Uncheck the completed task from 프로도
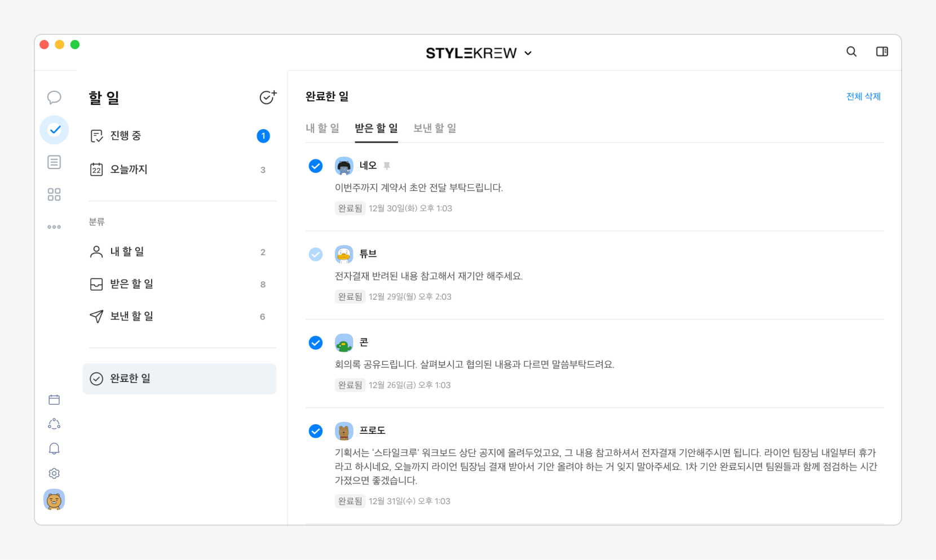Screen dimensions: 936x560 click(x=316, y=432)
